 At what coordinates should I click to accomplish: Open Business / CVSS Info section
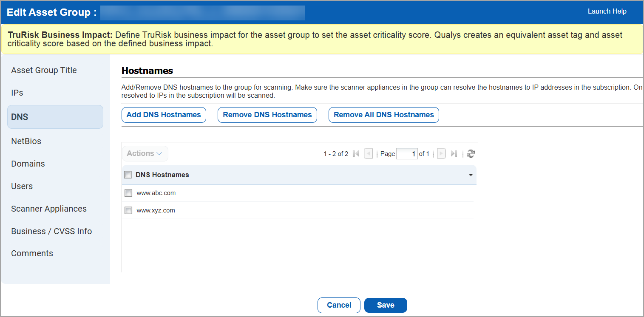[x=51, y=231]
